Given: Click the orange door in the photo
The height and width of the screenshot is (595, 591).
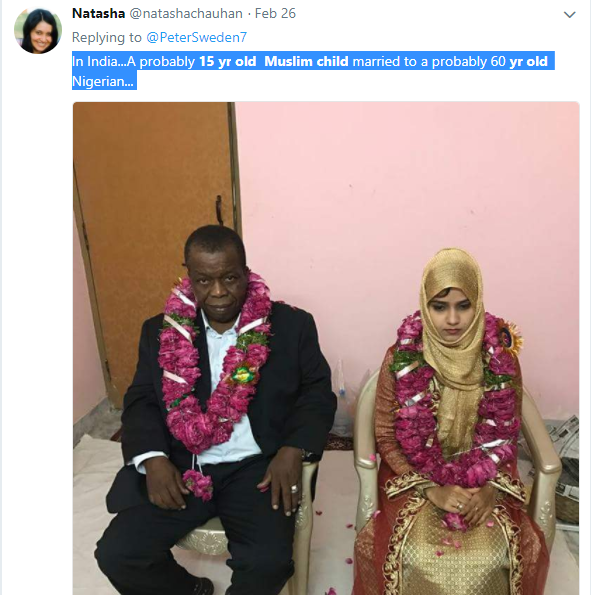Looking at the screenshot, I should (x=152, y=228).
